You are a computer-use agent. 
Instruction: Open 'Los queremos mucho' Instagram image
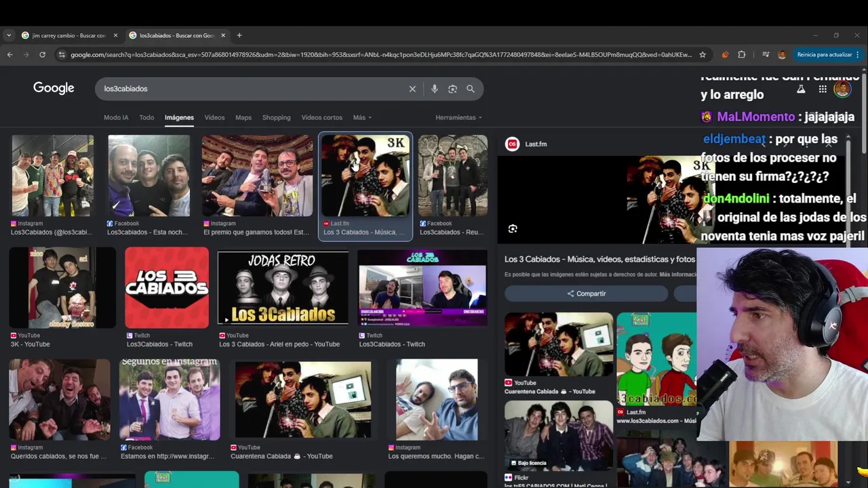[437, 400]
